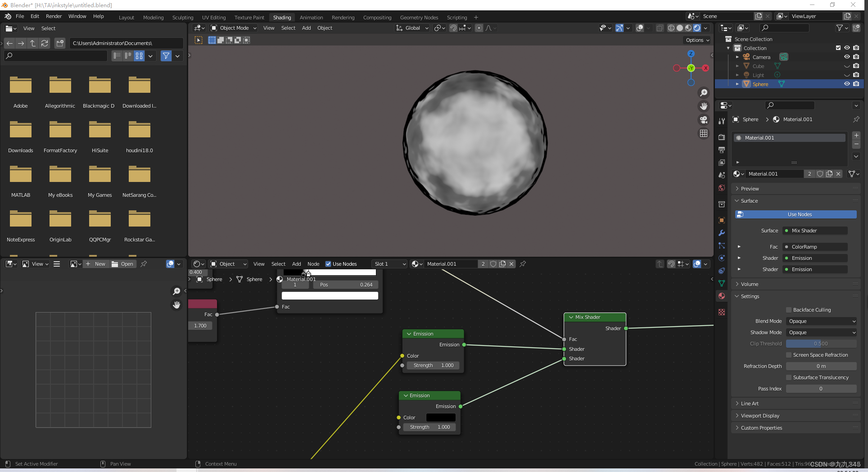This screenshot has height=472, width=868.
Task: Switch to the UV Editing workspace tab
Action: [214, 18]
